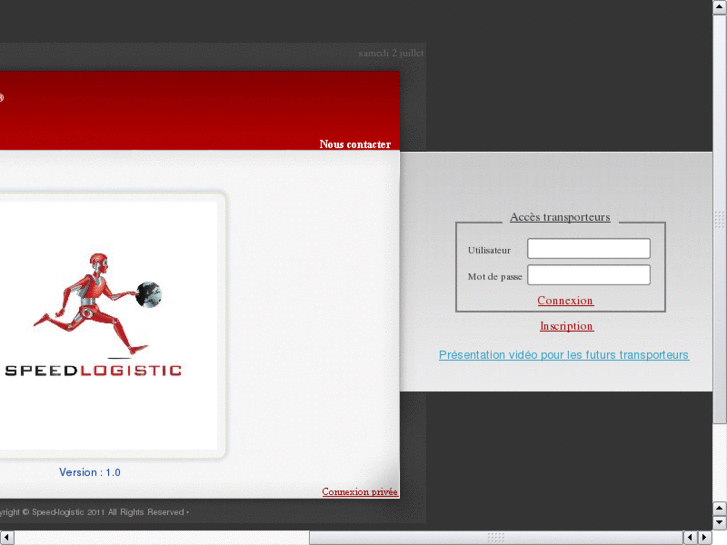The height and width of the screenshot is (545, 727).
Task: Focus the Mot de passe field
Action: (x=589, y=275)
